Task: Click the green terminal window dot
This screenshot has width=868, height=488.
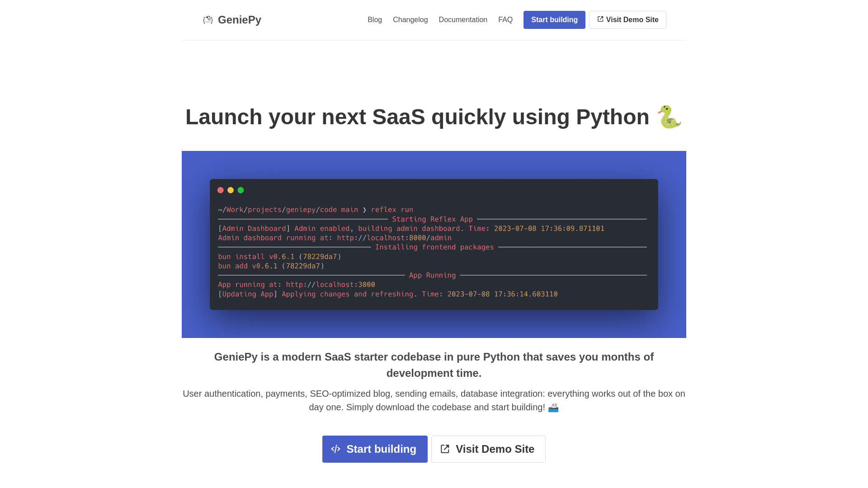Action: pyautogui.click(x=241, y=190)
